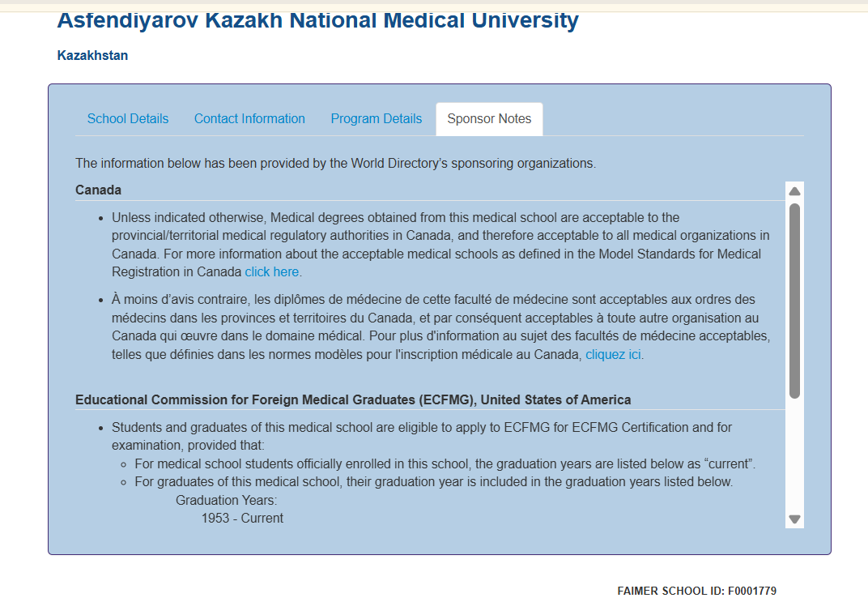This screenshot has width=868, height=615.
Task: Click the Asfendiyarov Kazakh National Medical University title
Action: coord(317,20)
